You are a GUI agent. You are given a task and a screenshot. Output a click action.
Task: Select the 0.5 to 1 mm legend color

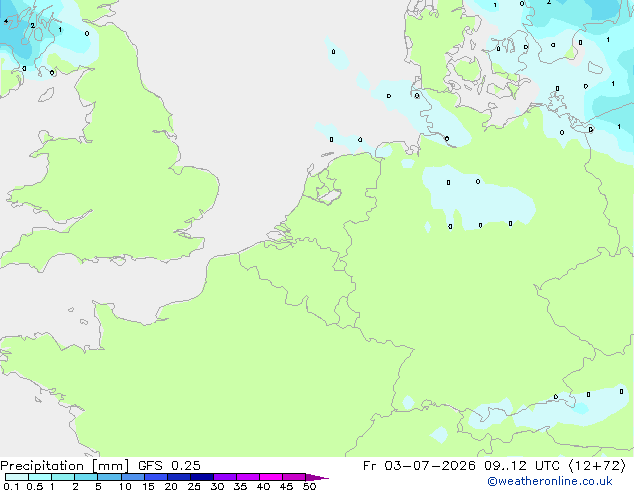[x=40, y=477]
